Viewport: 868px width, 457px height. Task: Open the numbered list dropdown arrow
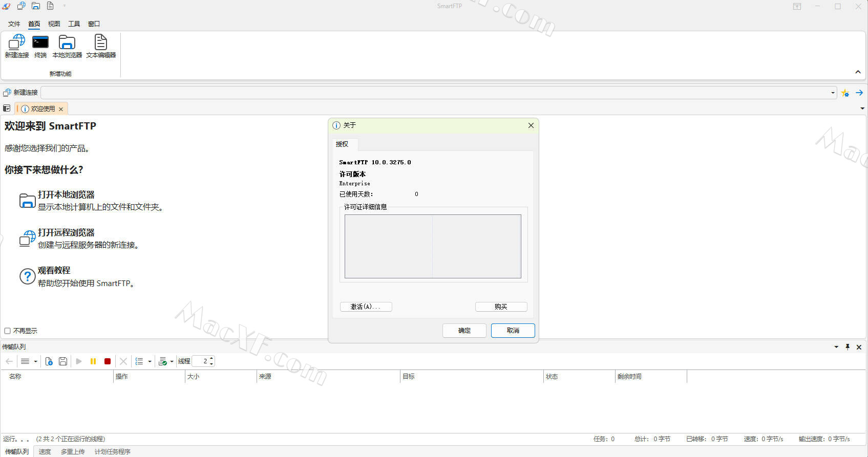point(150,361)
